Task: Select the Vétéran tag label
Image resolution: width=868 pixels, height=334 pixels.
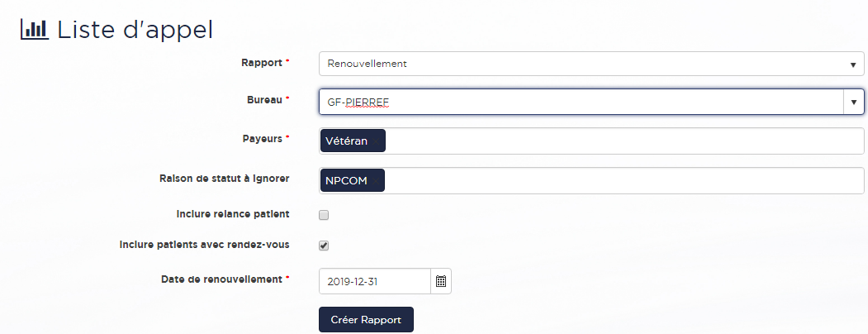Action: coord(346,141)
